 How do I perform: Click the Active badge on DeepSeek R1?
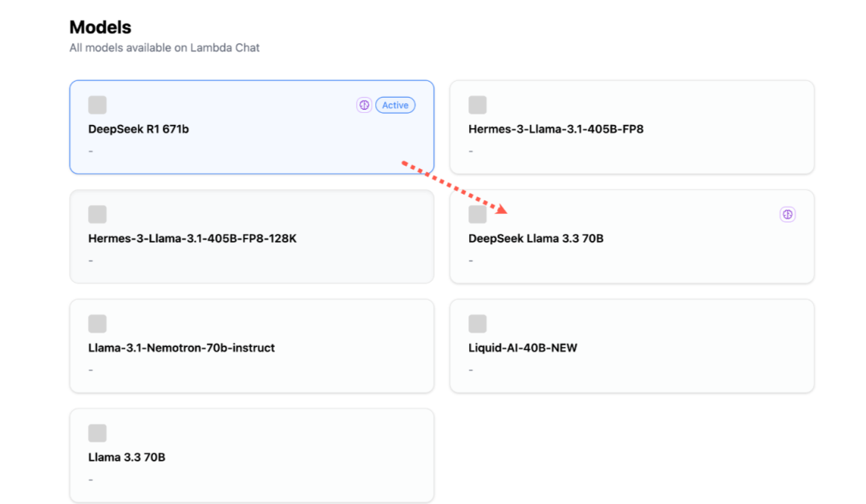click(395, 105)
